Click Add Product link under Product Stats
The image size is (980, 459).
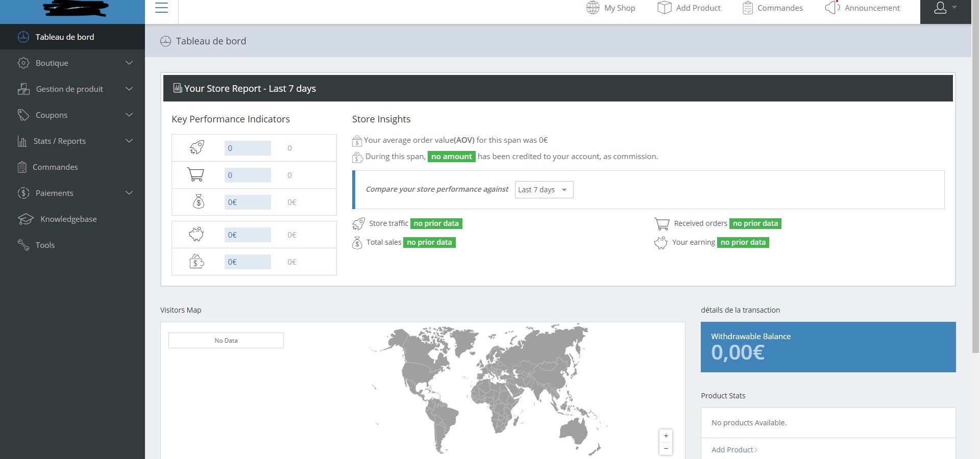click(x=734, y=450)
